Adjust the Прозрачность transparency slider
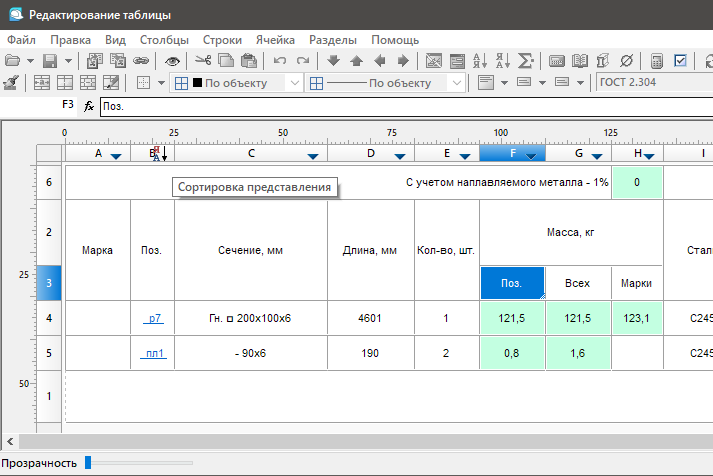The image size is (713, 476). click(139, 463)
